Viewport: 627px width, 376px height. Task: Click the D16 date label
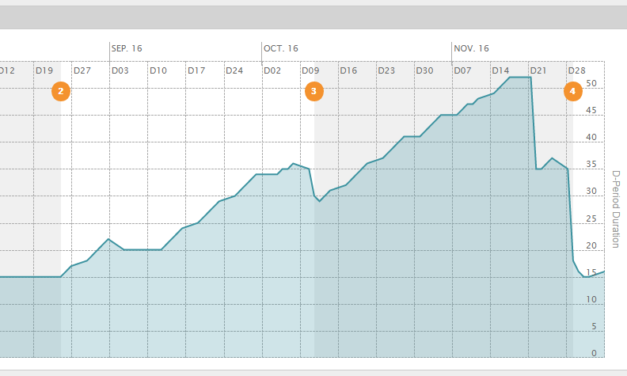click(x=348, y=71)
